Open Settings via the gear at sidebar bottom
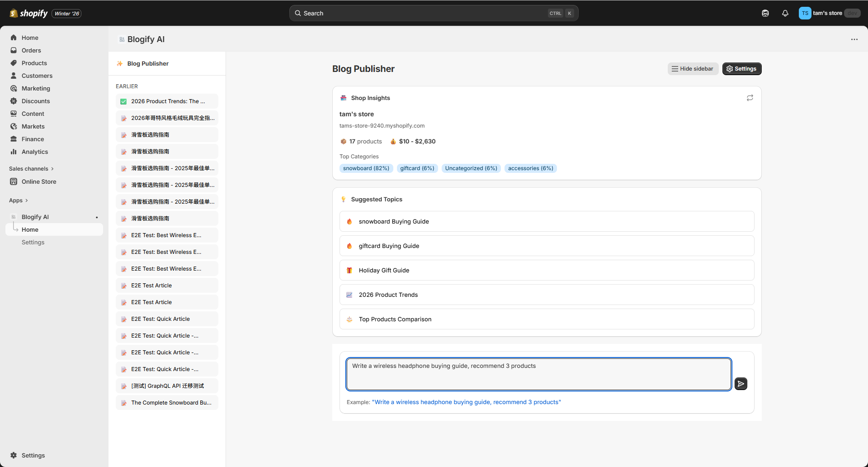868x467 pixels. point(13,455)
